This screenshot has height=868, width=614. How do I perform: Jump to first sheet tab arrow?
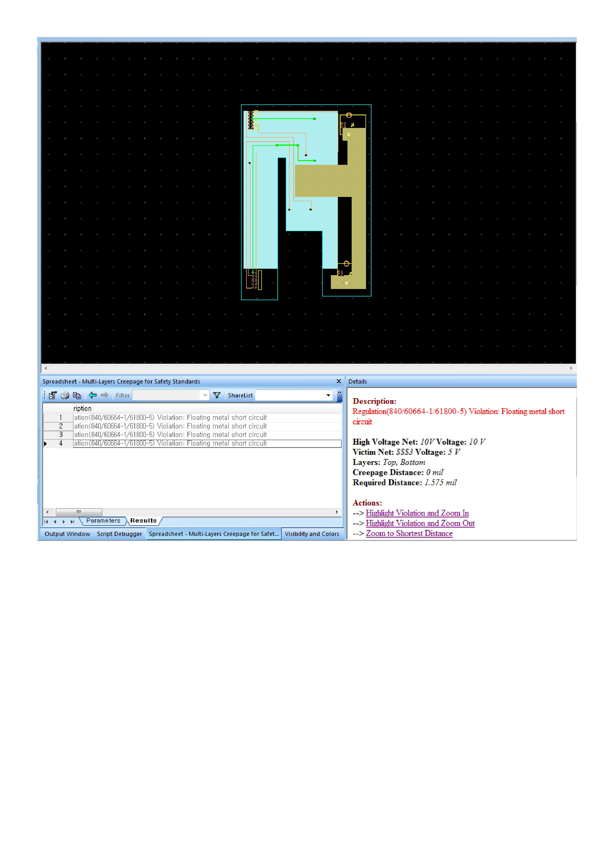[47, 521]
